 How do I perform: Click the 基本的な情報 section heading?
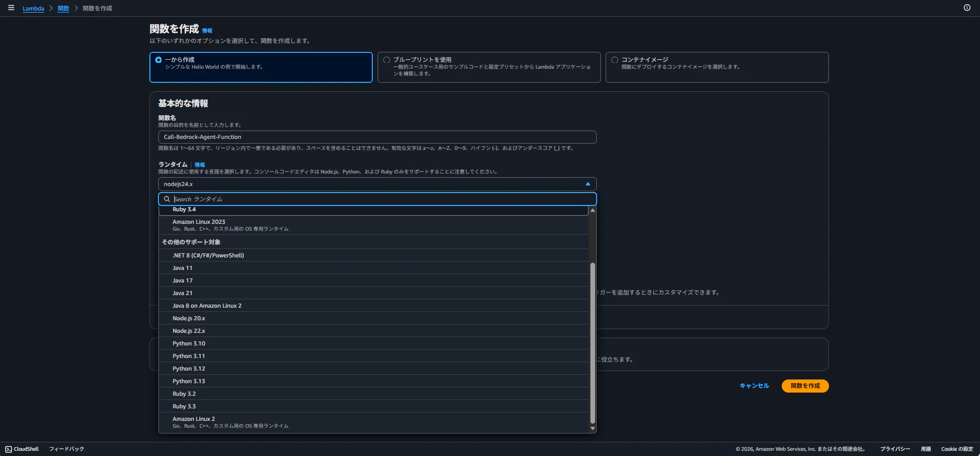tap(183, 103)
